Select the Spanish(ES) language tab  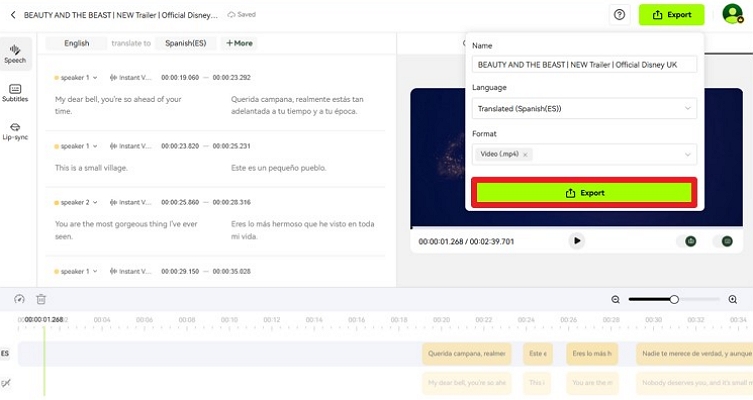(187, 43)
